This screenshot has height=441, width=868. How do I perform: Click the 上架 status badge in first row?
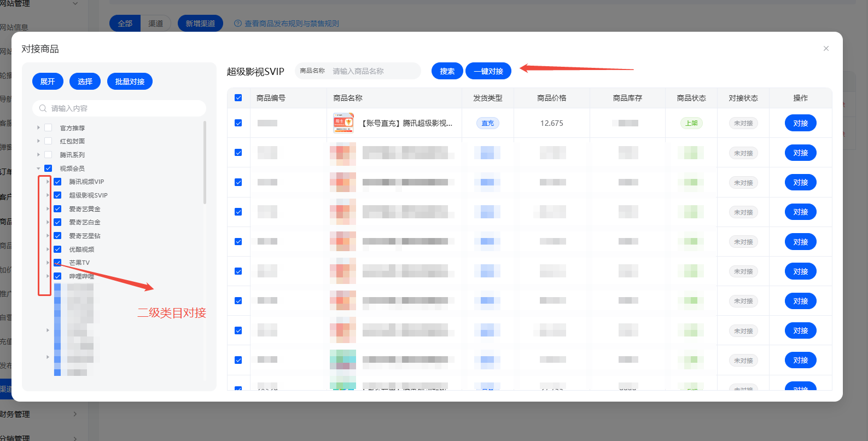click(x=691, y=123)
